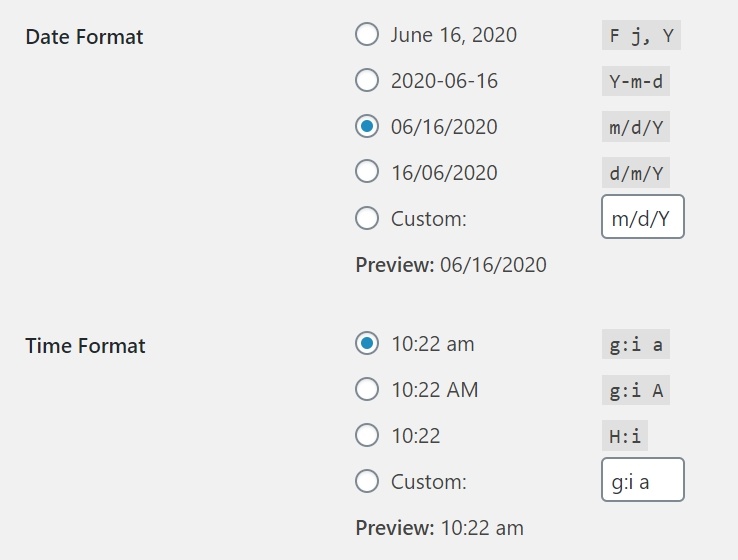Click the 'd/m/Y' format code
Image resolution: width=738 pixels, height=560 pixels.
636,173
